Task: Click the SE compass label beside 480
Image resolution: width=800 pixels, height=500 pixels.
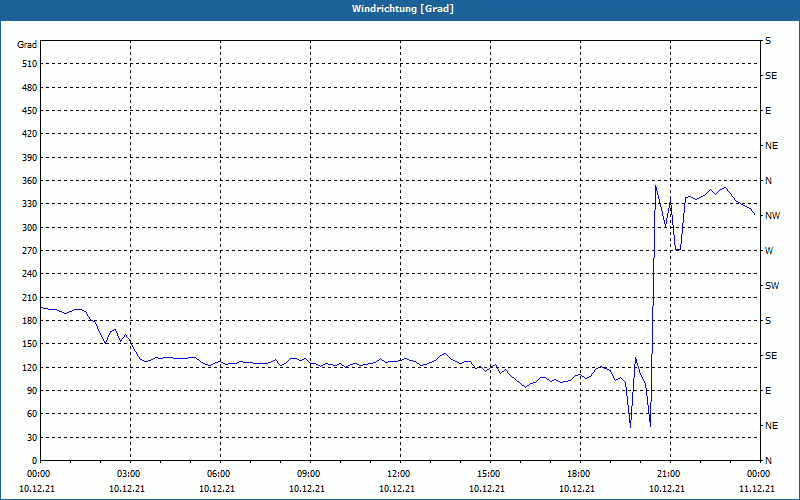Action: click(771, 76)
